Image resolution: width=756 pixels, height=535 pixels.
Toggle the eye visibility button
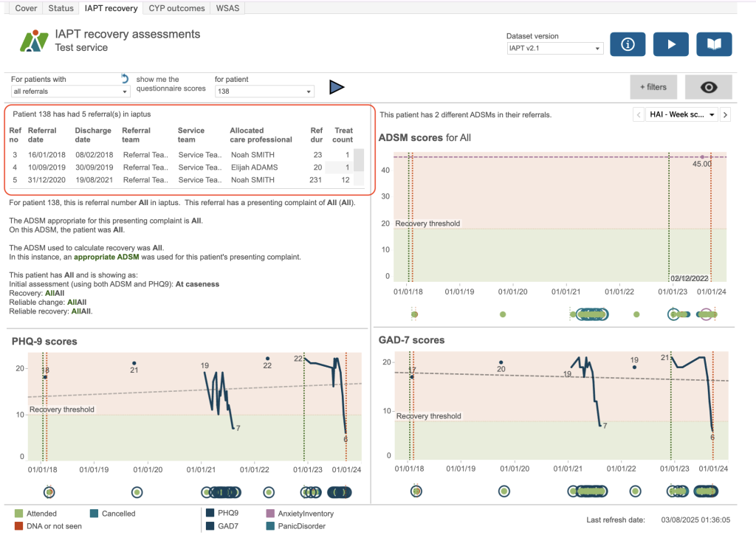click(x=708, y=87)
